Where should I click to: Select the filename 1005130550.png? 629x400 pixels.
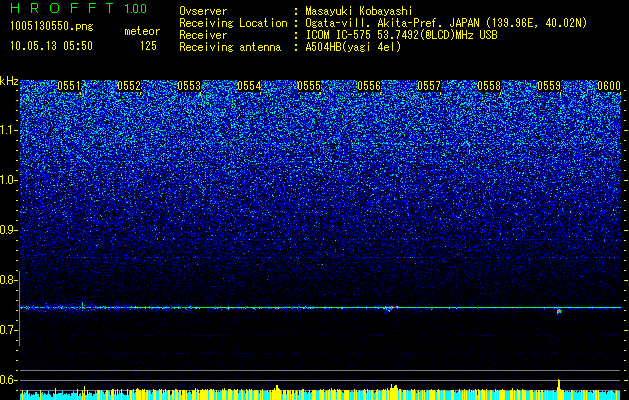(52, 27)
